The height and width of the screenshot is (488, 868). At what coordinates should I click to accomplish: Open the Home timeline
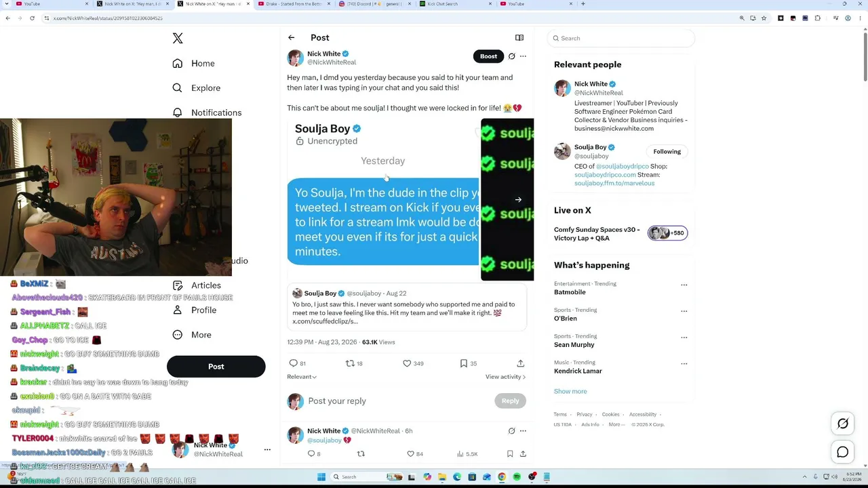[x=194, y=63]
